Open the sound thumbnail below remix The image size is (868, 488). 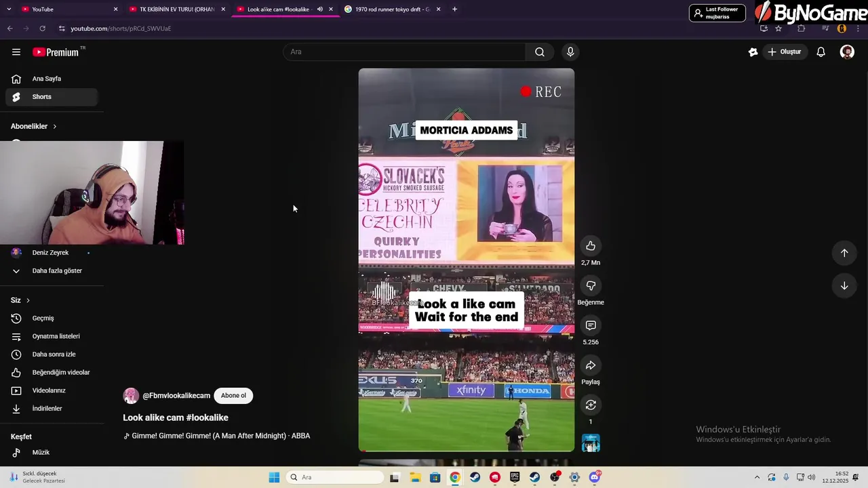591,443
